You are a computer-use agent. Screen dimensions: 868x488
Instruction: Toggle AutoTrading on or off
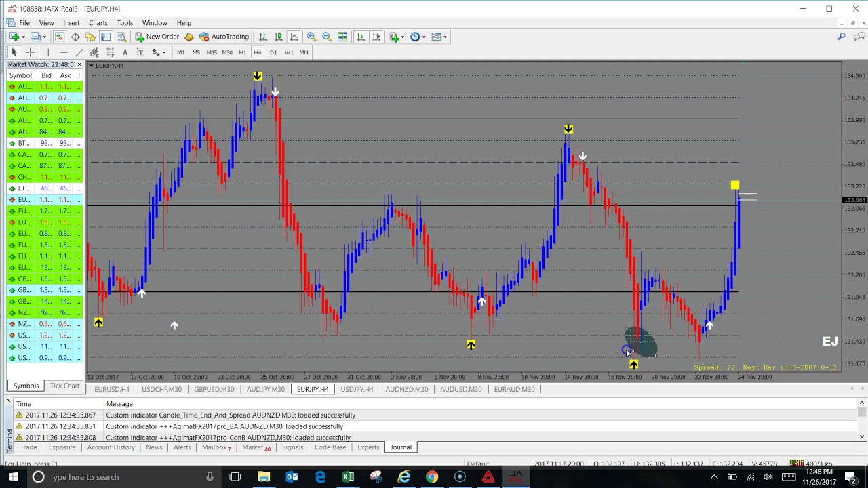coord(224,37)
